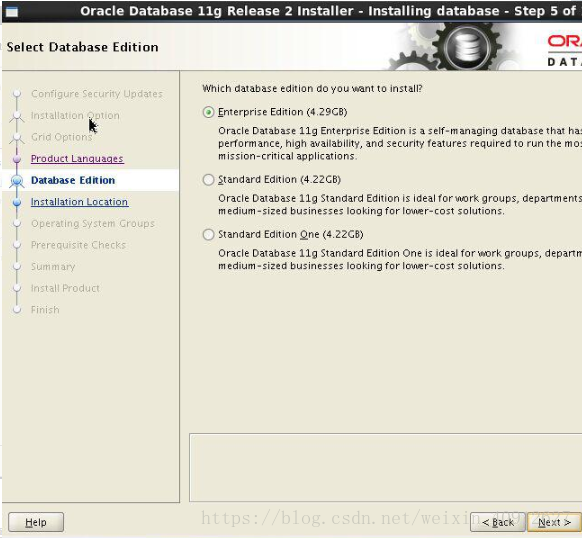Viewport: 582px width, 538px height.
Task: Click the installer title bar text
Action: (x=329, y=11)
